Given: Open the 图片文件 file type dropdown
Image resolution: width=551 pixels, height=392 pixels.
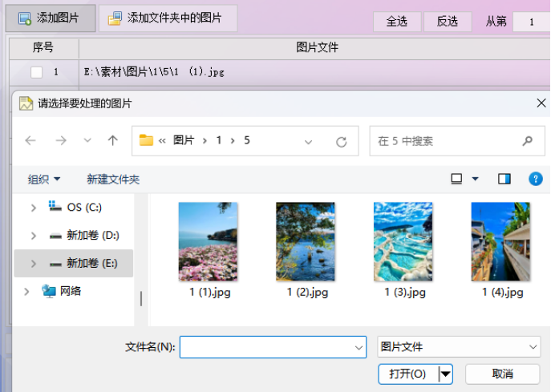Looking at the screenshot, I should (459, 347).
